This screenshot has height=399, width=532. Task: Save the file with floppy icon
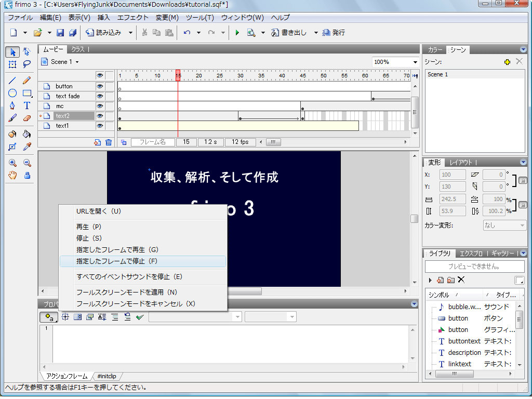[60, 33]
